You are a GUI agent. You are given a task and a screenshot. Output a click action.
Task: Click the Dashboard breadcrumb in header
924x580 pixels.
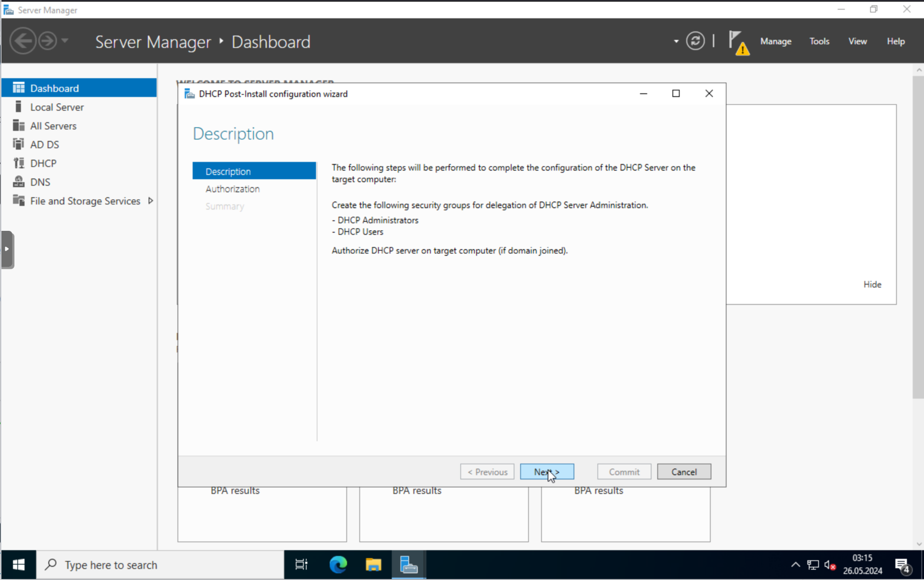coord(271,42)
